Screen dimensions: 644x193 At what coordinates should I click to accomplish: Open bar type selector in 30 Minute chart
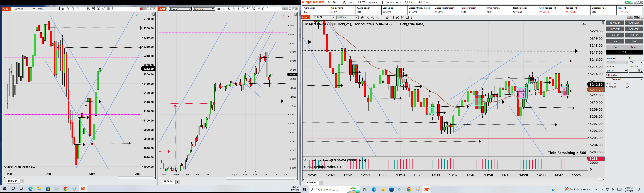(219, 9)
